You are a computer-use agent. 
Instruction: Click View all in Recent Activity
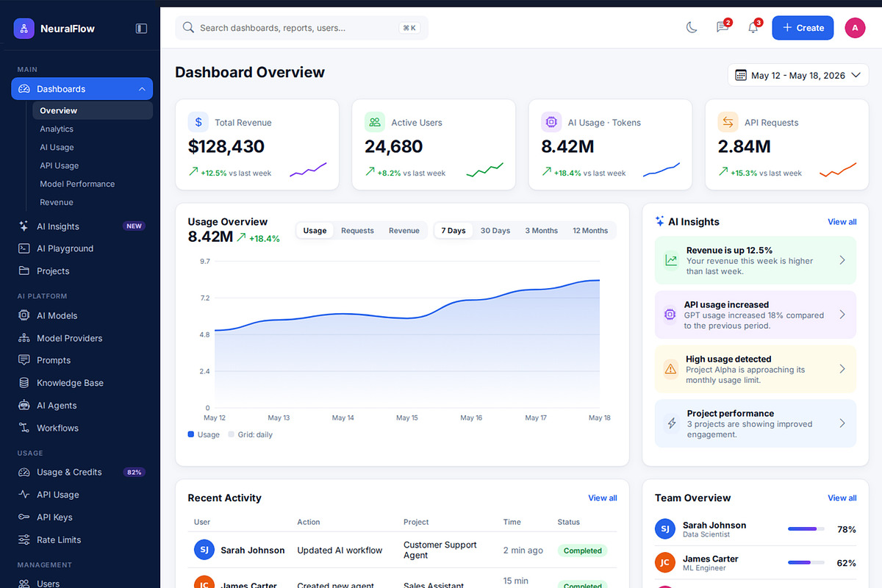(x=603, y=498)
